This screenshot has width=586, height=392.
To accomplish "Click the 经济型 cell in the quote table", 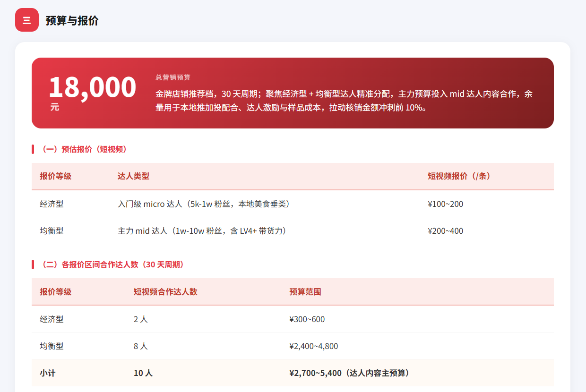I will point(52,204).
